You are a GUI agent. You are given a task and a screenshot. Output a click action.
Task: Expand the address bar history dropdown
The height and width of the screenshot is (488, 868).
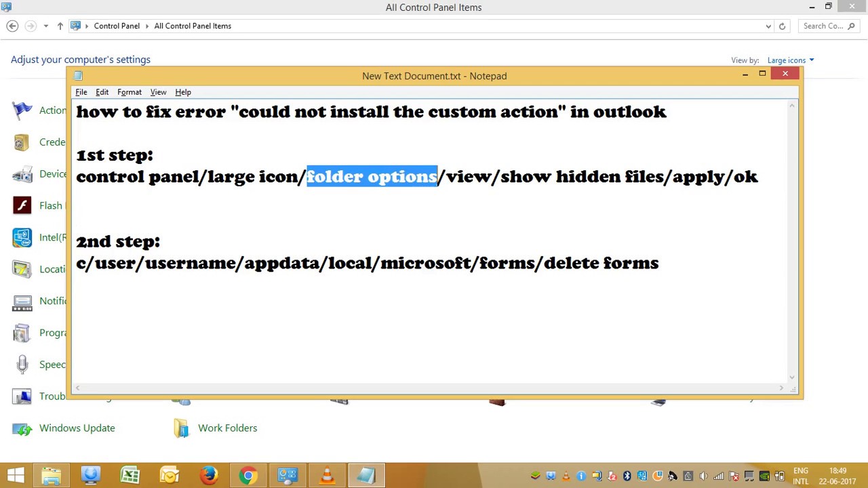point(768,26)
